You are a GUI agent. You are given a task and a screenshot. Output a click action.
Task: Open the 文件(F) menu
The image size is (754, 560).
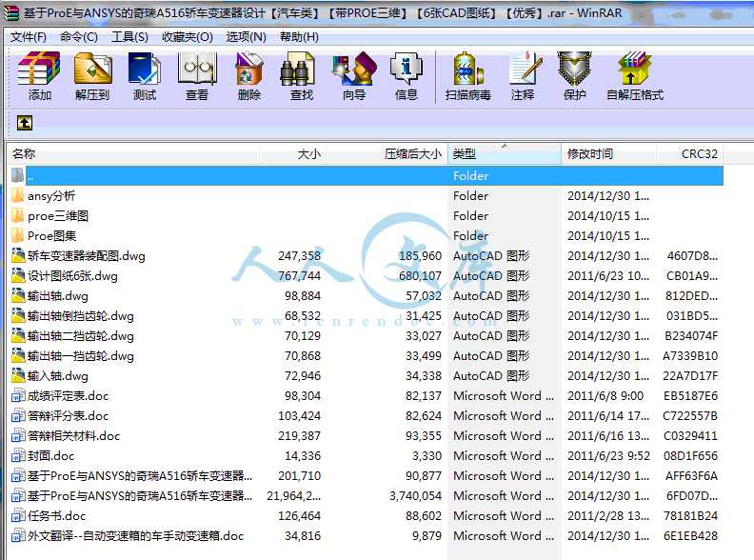[29, 37]
